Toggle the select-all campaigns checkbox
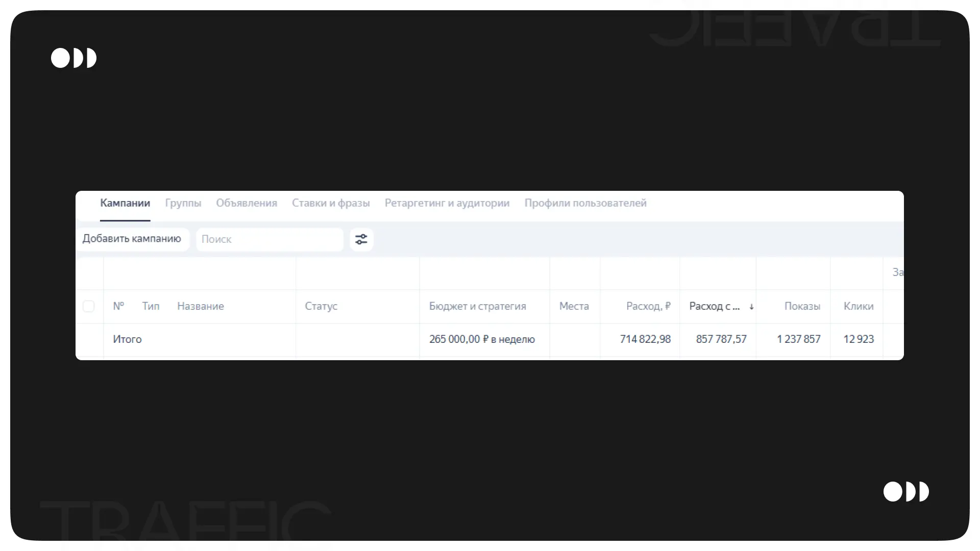 tap(89, 306)
